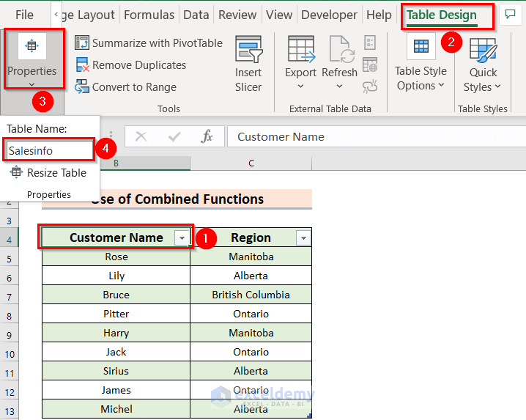Click the Cancel entry X icon
The image size is (526, 420).
pyautogui.click(x=141, y=136)
